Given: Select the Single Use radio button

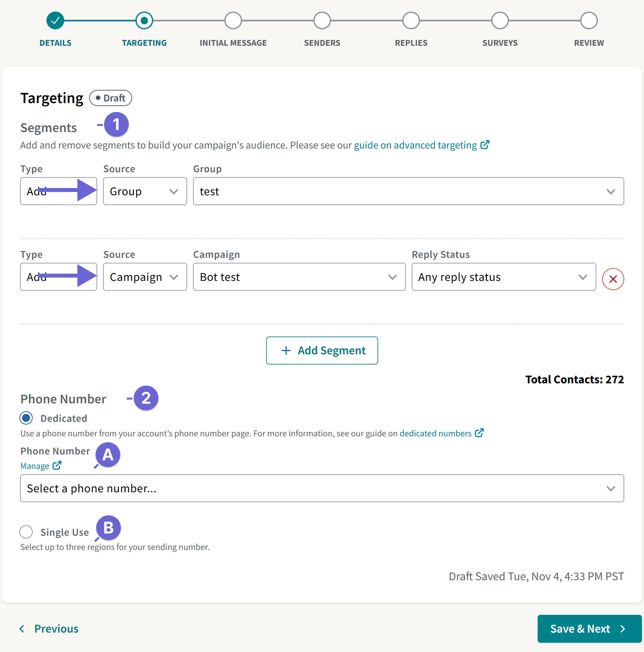Looking at the screenshot, I should pos(26,532).
